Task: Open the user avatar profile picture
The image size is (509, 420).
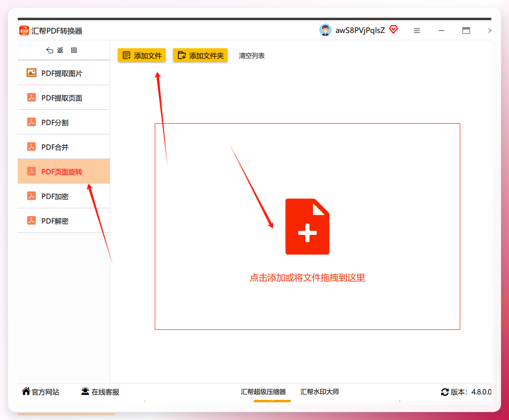Action: point(325,30)
